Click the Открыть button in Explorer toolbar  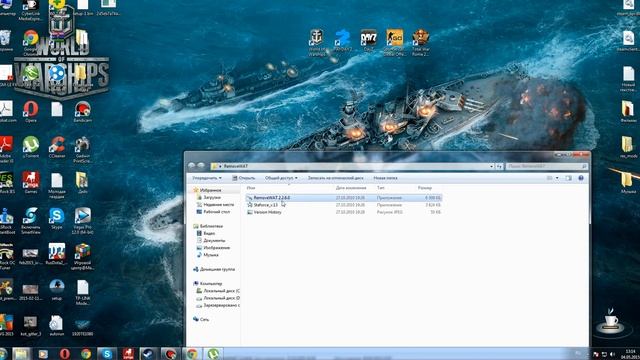tap(243, 178)
